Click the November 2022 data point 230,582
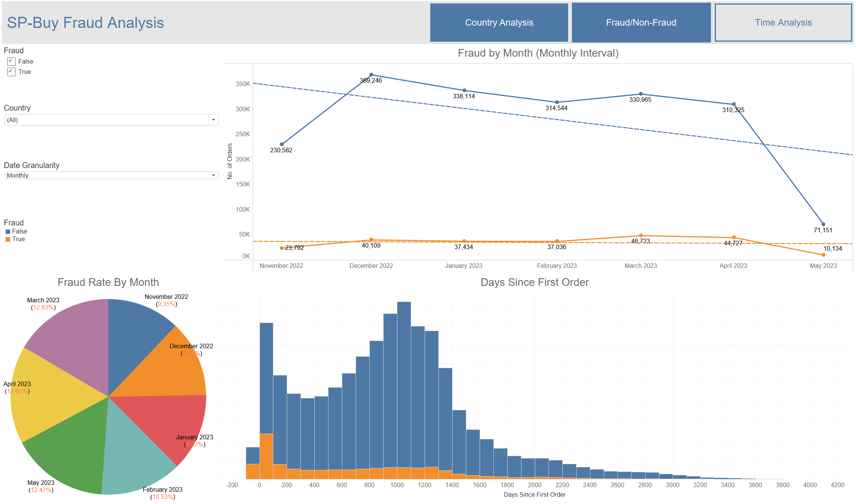The height and width of the screenshot is (504, 856). (282, 144)
